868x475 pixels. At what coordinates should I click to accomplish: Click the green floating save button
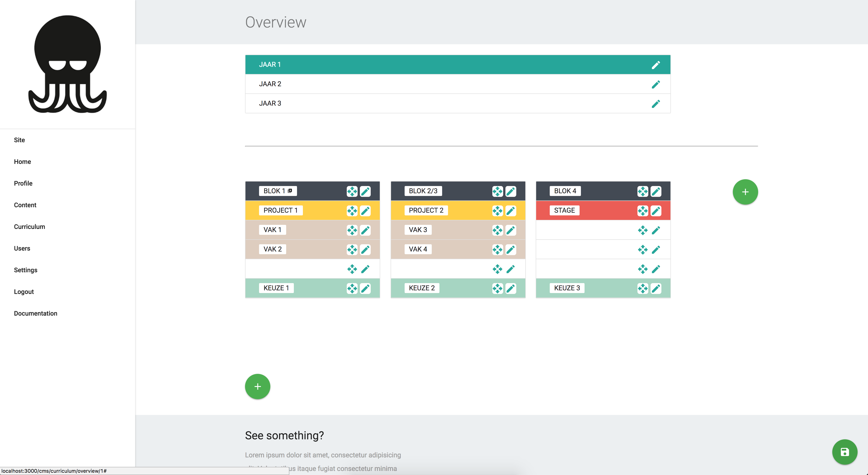[x=844, y=452]
